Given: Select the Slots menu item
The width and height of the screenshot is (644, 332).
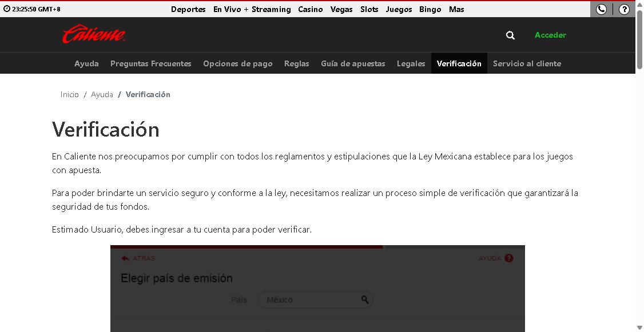Looking at the screenshot, I should click(369, 9).
